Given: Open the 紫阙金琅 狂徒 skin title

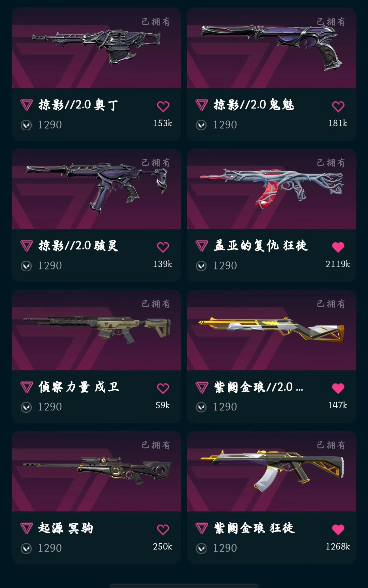Looking at the screenshot, I should (x=255, y=528).
